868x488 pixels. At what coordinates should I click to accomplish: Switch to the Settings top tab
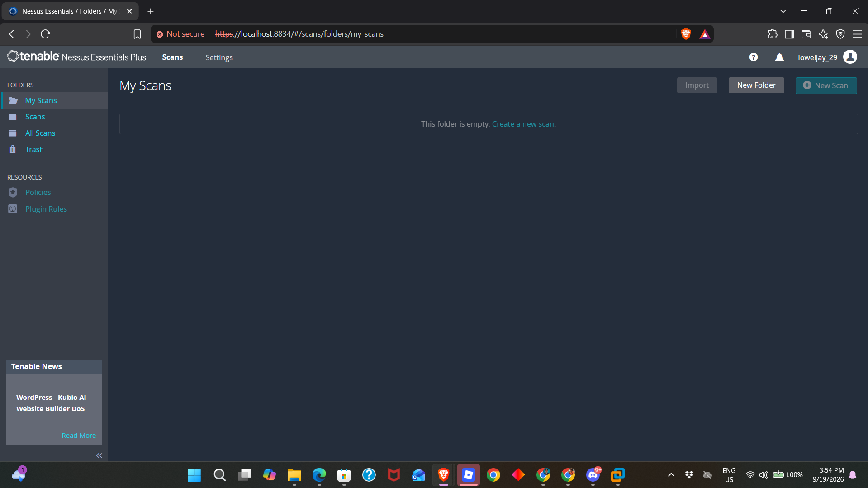(219, 57)
